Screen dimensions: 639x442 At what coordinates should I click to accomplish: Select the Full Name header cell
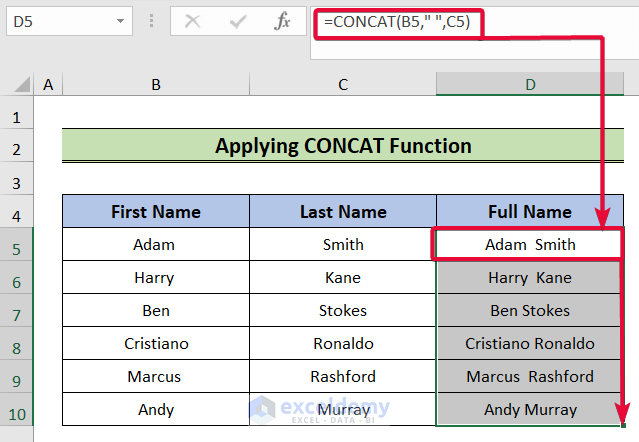(529, 212)
